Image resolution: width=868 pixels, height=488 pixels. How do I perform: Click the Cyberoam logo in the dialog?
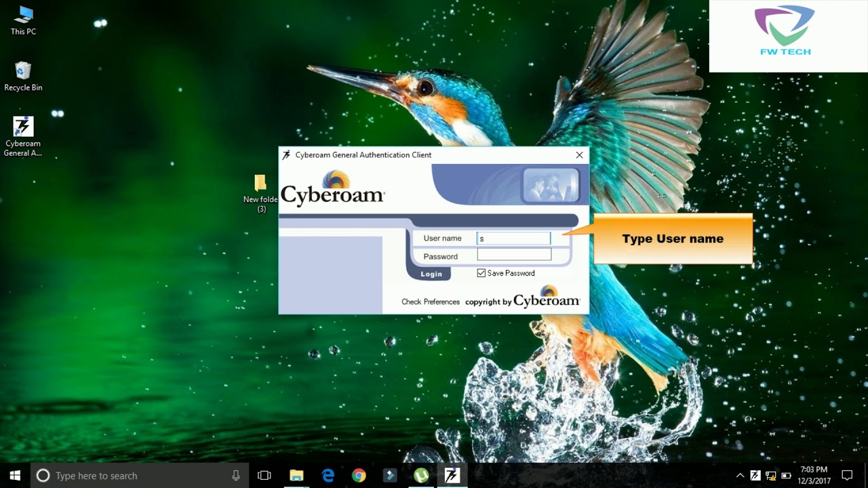pos(332,188)
